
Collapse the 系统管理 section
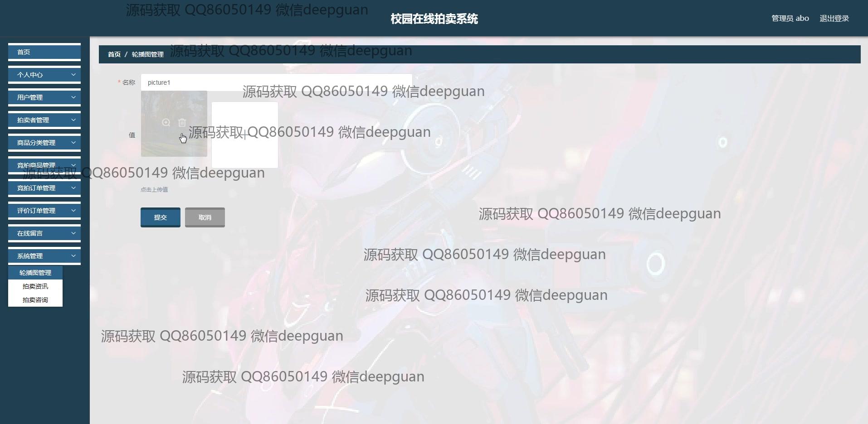click(x=44, y=256)
